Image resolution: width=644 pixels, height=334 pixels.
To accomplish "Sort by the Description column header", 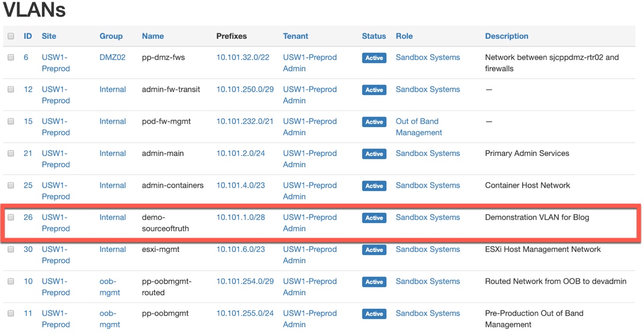I will 507,36.
